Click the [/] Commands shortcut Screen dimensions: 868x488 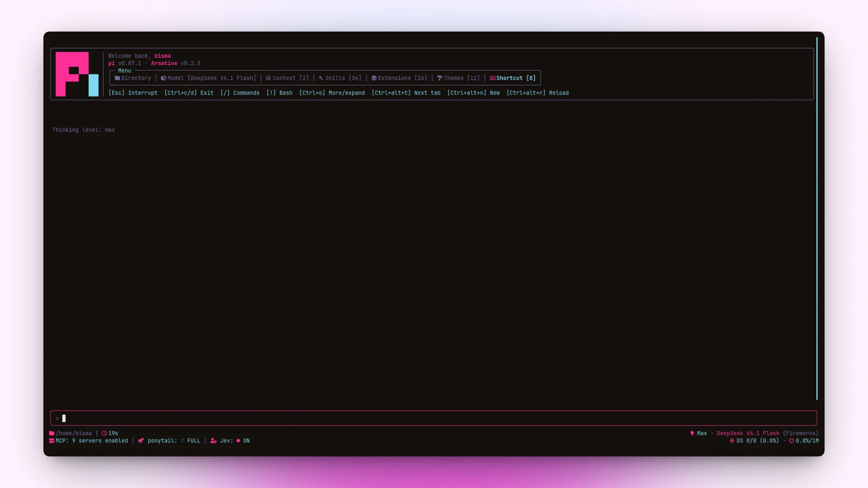pyautogui.click(x=240, y=93)
